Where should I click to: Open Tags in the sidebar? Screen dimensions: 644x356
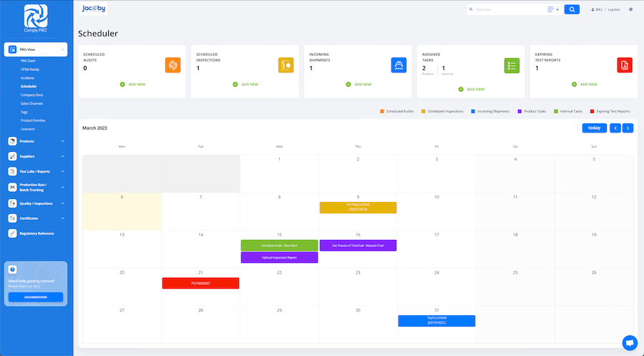click(x=24, y=112)
